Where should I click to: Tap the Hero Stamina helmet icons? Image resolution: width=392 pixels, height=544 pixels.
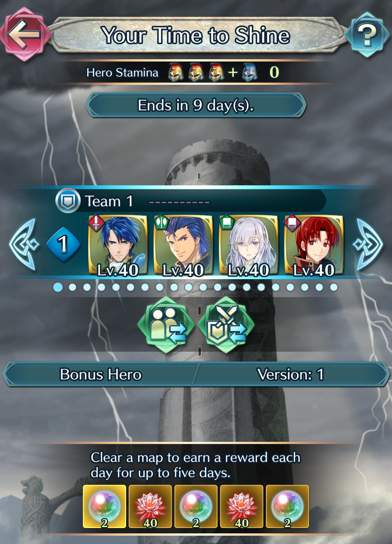pyautogui.click(x=213, y=72)
